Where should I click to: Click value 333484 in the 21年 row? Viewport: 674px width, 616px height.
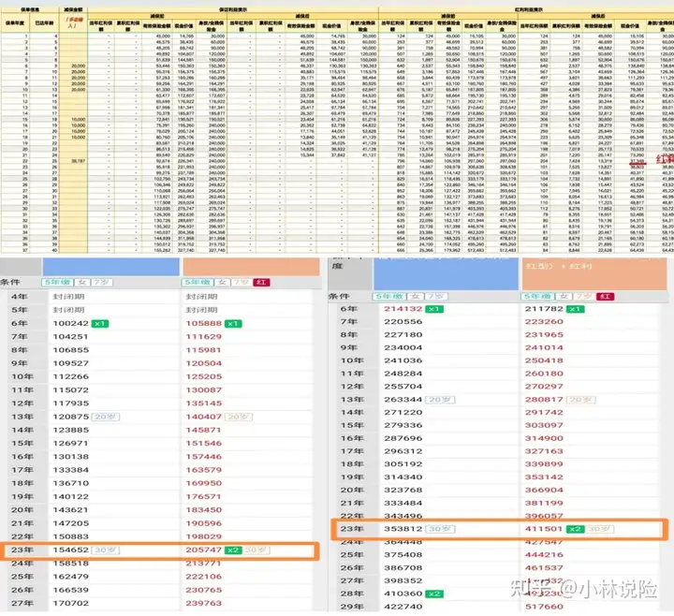(x=403, y=504)
